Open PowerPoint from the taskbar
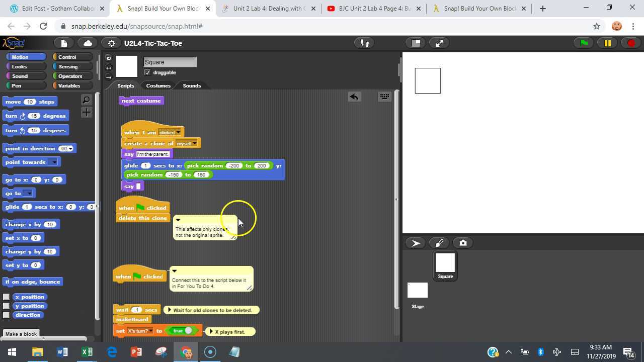 tap(136, 351)
